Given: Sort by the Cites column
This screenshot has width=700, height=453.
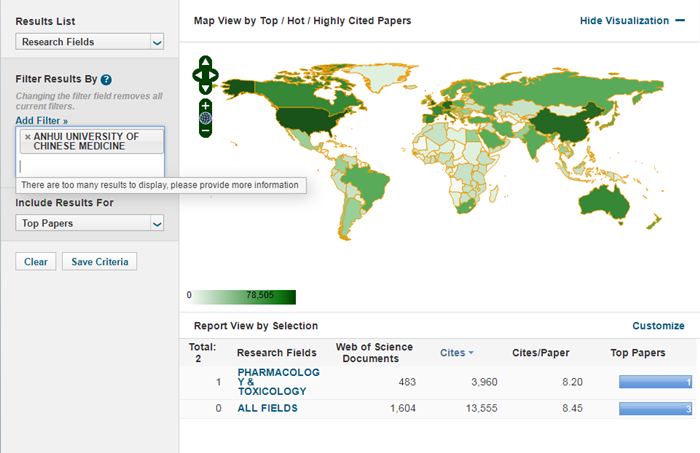Looking at the screenshot, I should point(457,352).
